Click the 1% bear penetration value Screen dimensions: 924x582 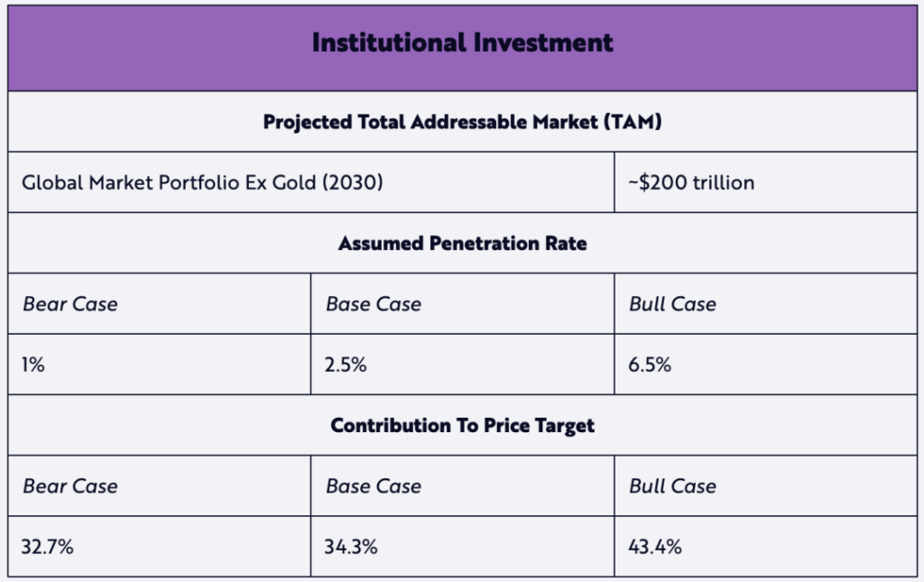pos(35,365)
